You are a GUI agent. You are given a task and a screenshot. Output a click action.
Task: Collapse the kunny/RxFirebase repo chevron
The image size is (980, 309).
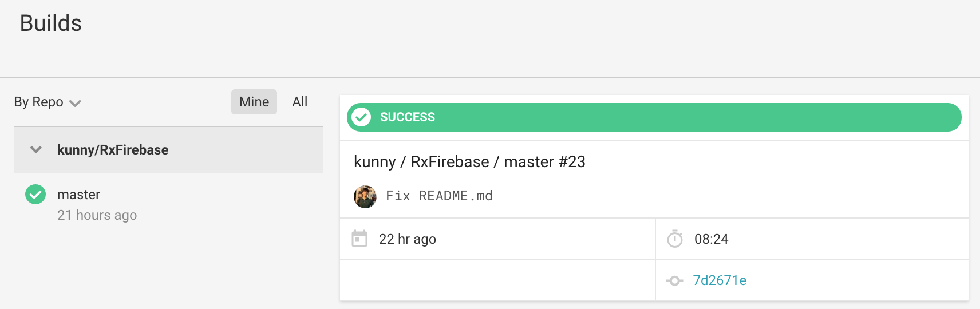click(36, 150)
